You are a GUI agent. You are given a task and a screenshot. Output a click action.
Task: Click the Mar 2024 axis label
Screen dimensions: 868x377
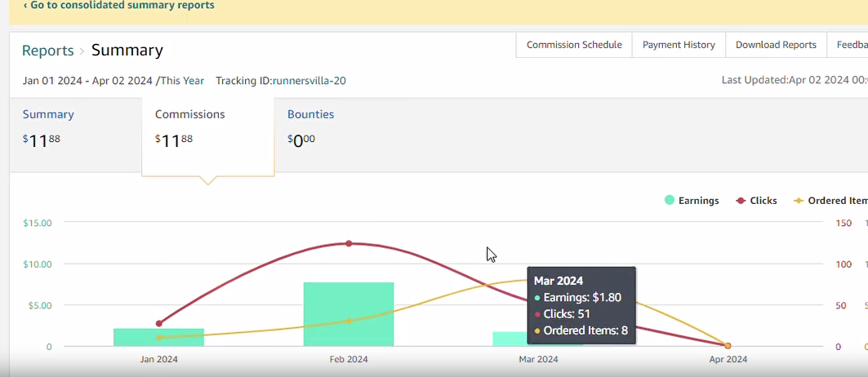point(538,359)
